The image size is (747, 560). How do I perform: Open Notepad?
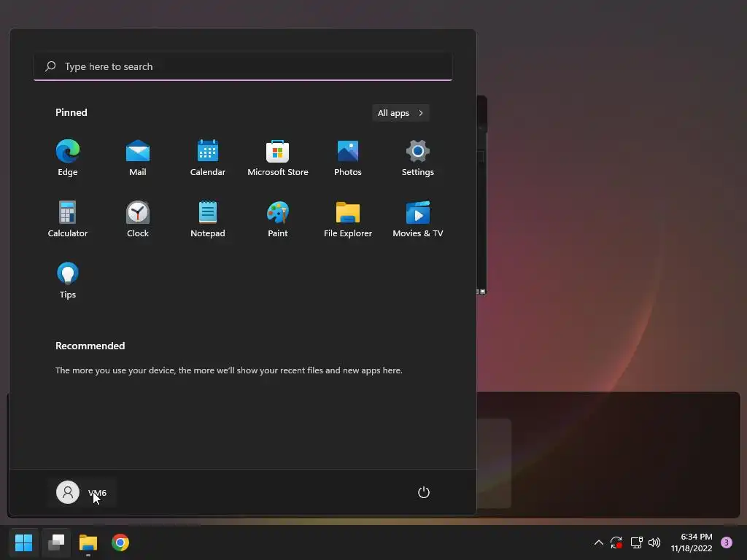click(x=208, y=219)
